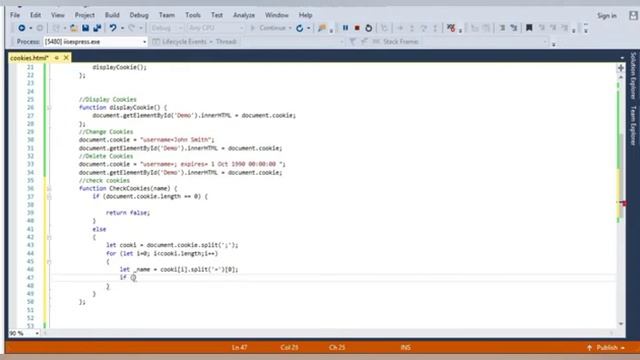This screenshot has width=640, height=360.
Task: Click the Redo arrow icon
Action: (x=131, y=28)
